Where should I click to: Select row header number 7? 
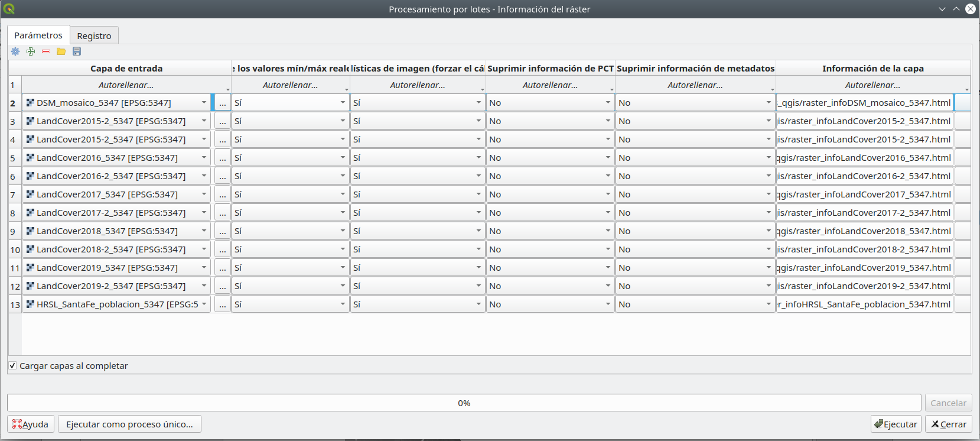(15, 194)
